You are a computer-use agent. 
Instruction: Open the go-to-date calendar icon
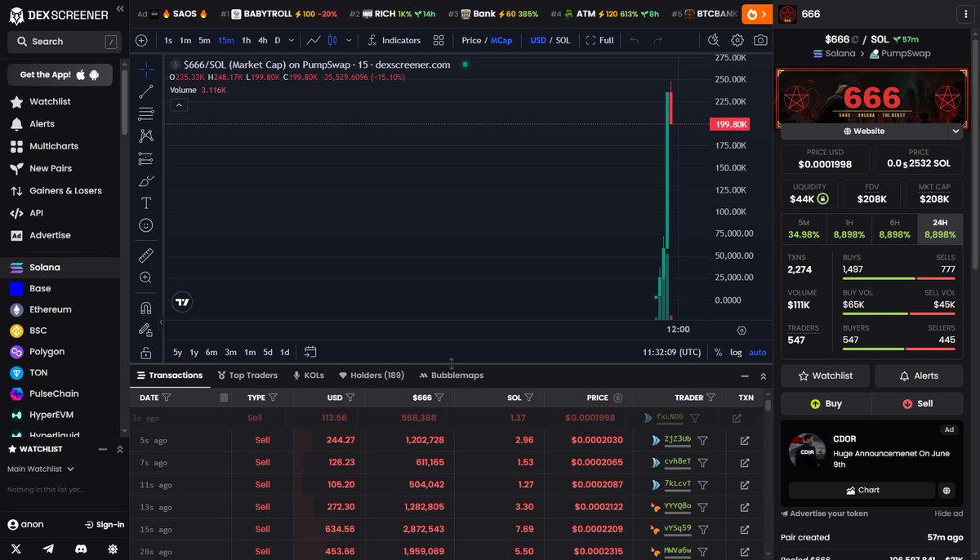pos(310,352)
